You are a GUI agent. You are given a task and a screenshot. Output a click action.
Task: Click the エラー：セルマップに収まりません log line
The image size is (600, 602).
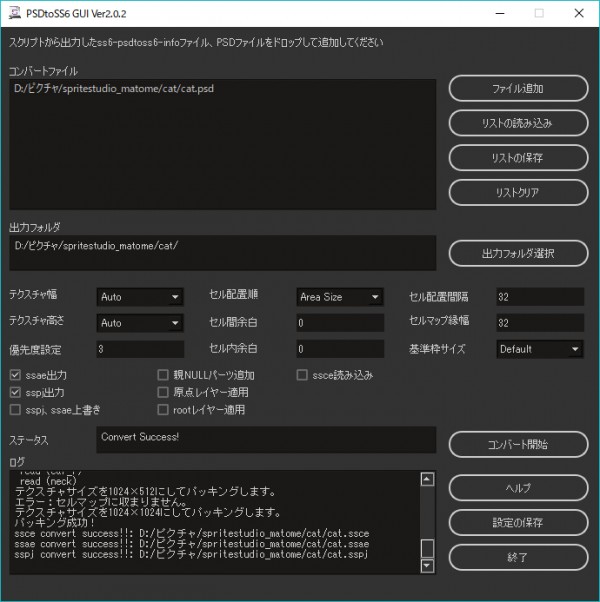click(101, 502)
